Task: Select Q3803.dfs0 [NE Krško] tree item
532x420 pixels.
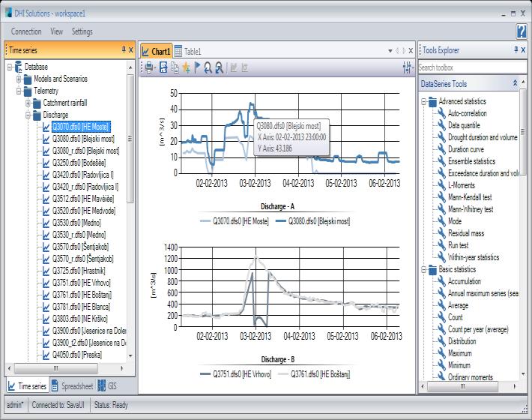Action: (x=79, y=319)
